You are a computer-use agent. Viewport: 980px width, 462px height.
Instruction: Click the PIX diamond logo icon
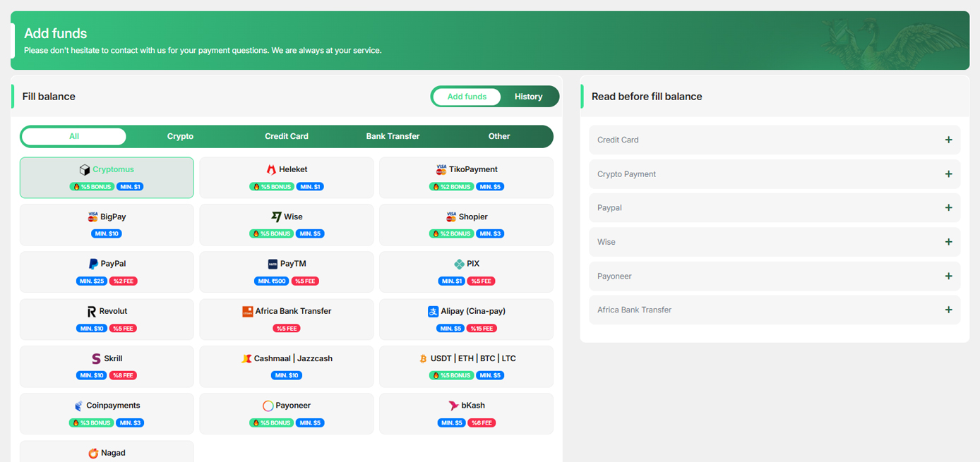(x=459, y=264)
